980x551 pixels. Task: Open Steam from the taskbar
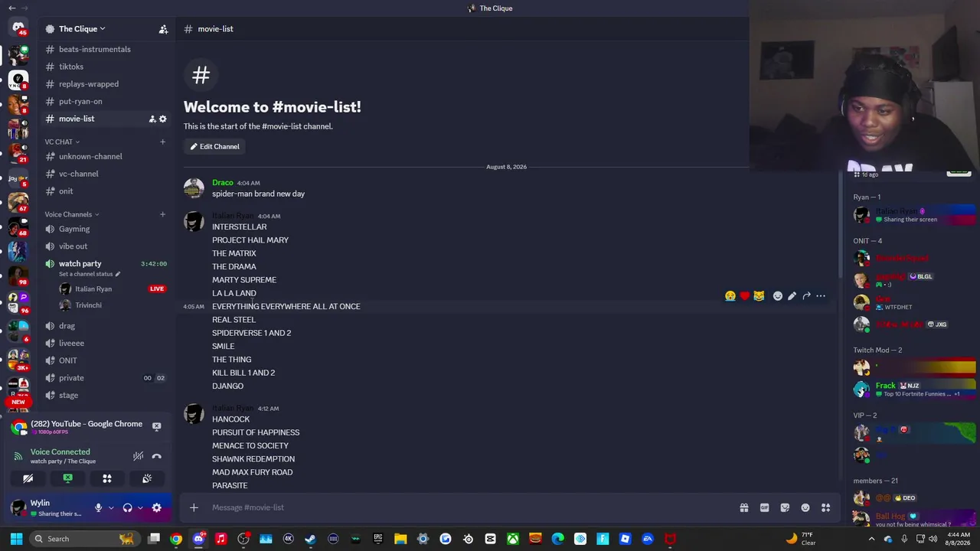(310, 539)
